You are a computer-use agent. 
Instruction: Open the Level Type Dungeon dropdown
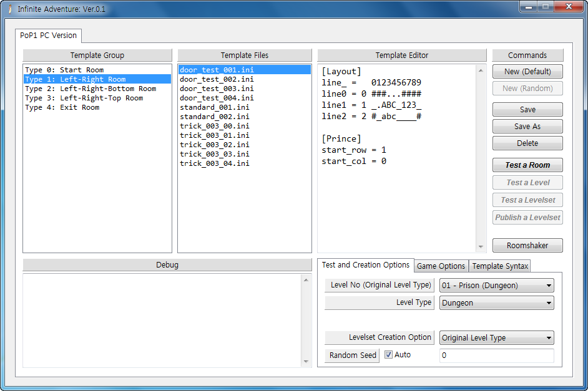click(496, 302)
